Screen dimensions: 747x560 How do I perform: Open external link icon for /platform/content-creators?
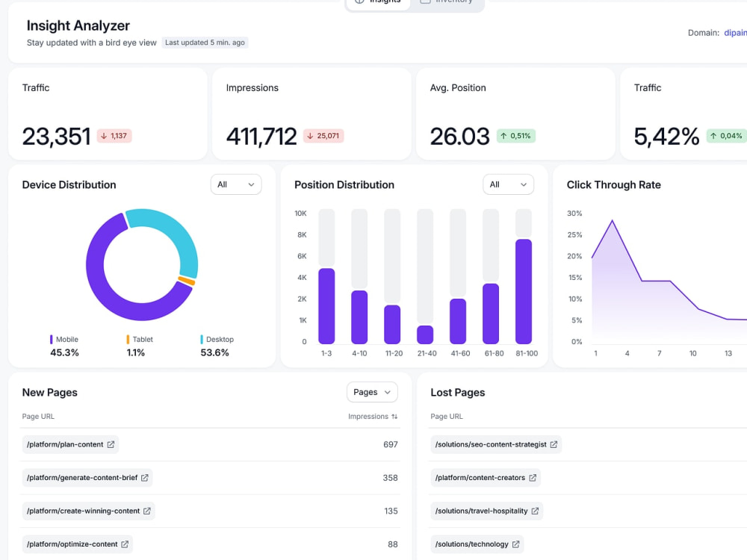(x=533, y=478)
